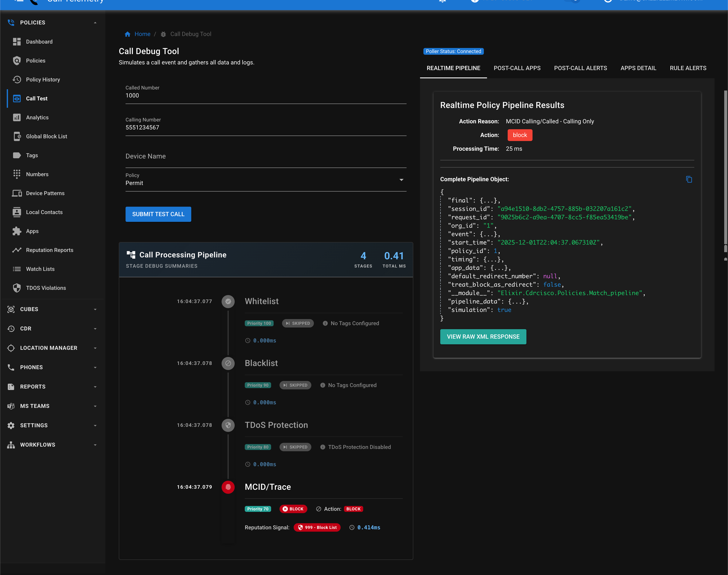The height and width of the screenshot is (575, 728).
Task: Open the Numbers page
Action: pyautogui.click(x=52, y=174)
